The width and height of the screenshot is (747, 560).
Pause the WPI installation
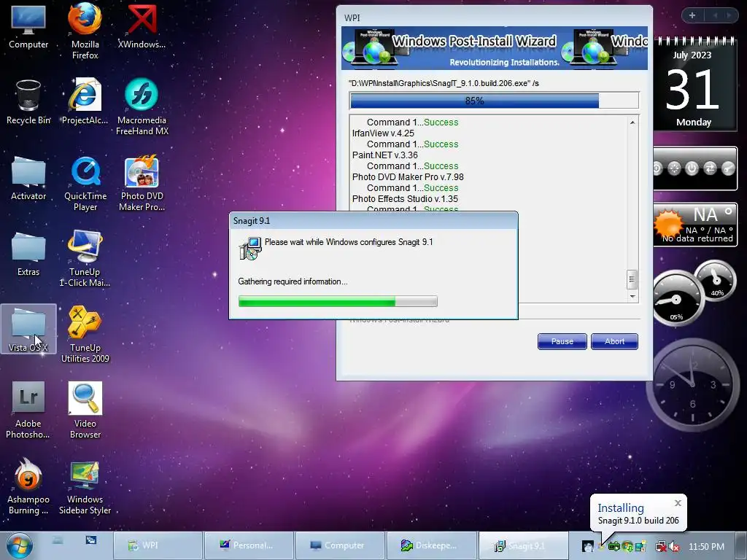pos(562,341)
